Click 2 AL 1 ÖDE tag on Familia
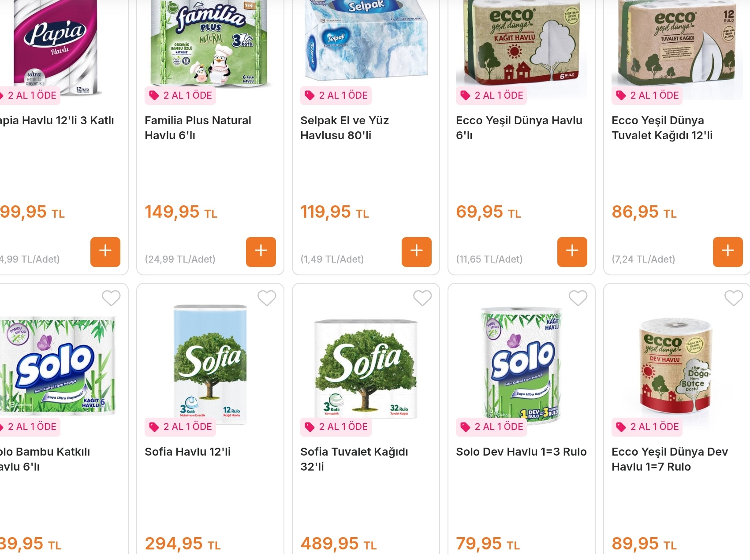The height and width of the screenshot is (560, 750). tap(180, 96)
